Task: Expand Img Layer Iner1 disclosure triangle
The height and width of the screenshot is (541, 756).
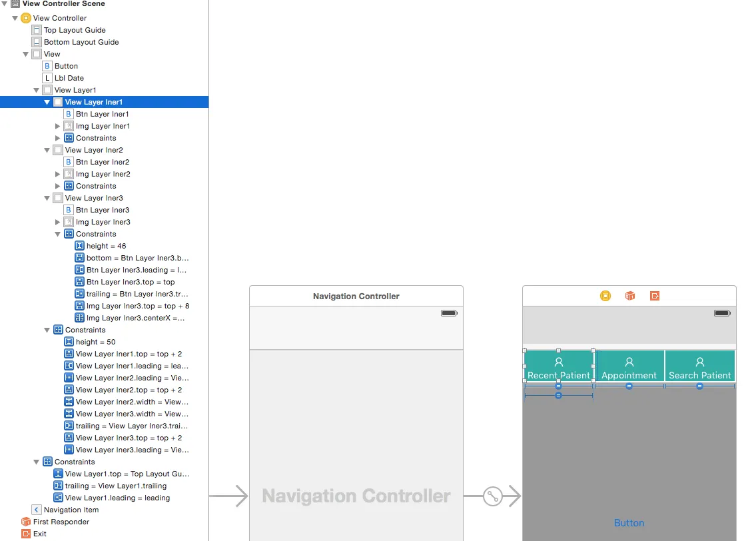Action: (58, 127)
